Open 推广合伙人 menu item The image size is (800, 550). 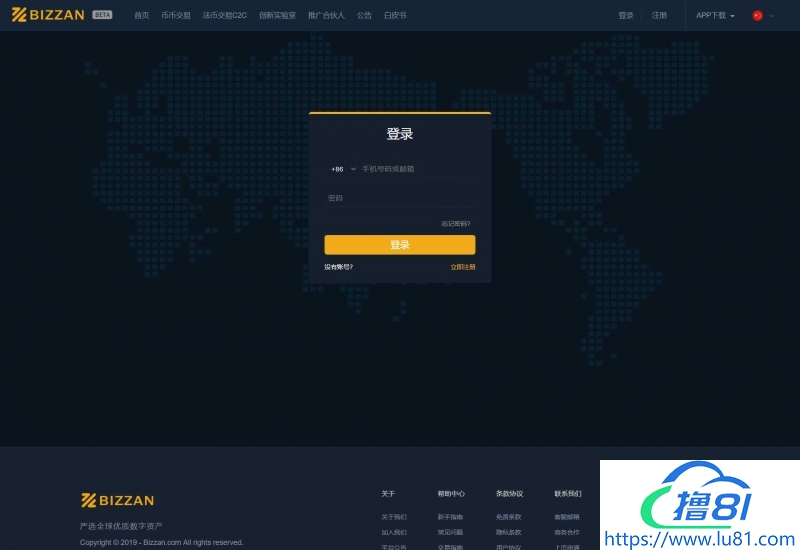click(326, 16)
